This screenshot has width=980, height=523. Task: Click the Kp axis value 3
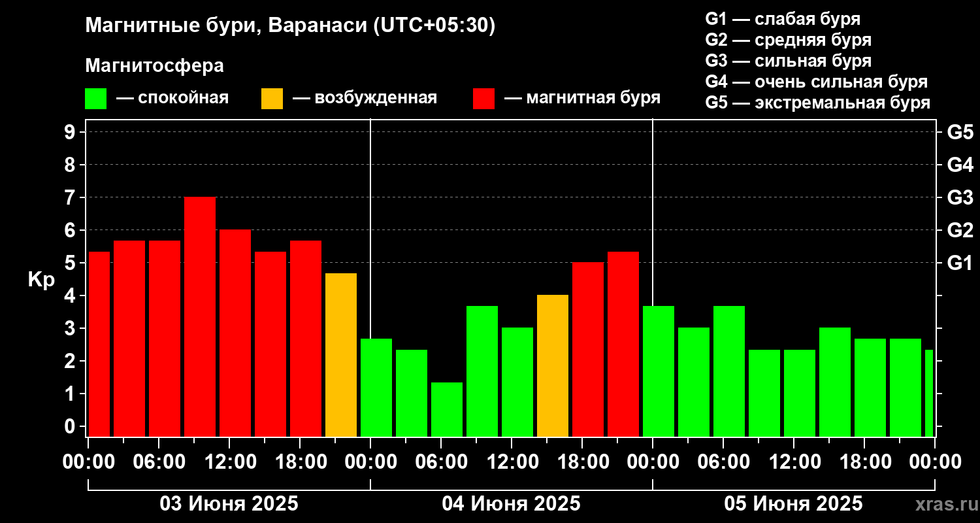tap(71, 329)
